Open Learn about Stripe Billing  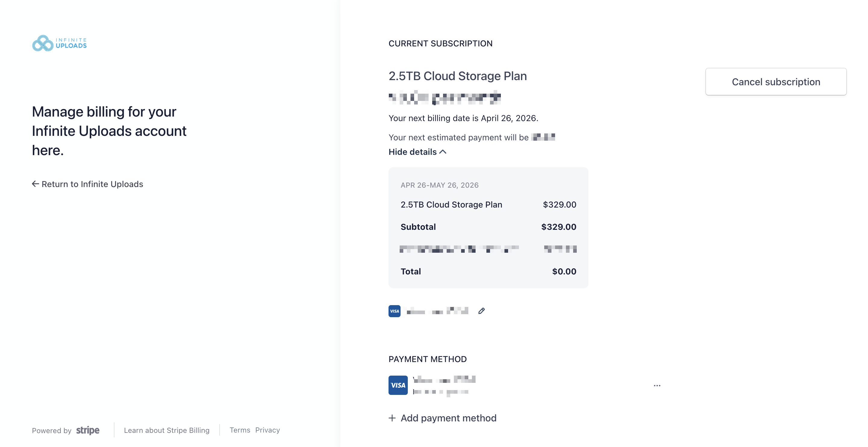(167, 430)
